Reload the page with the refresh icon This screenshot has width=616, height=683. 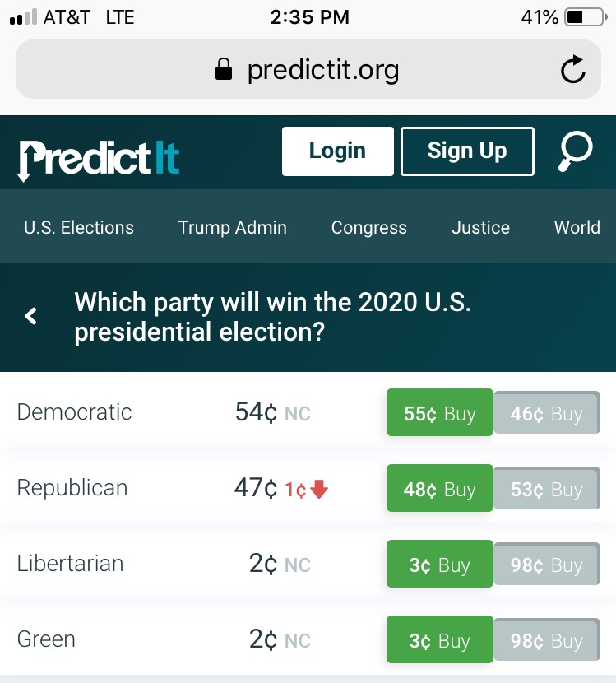[573, 69]
